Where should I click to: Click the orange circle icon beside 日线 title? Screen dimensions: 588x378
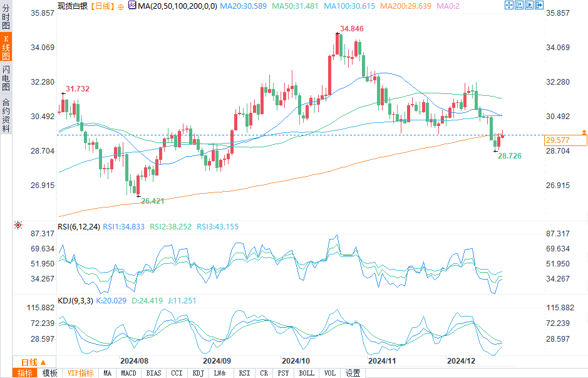click(121, 7)
